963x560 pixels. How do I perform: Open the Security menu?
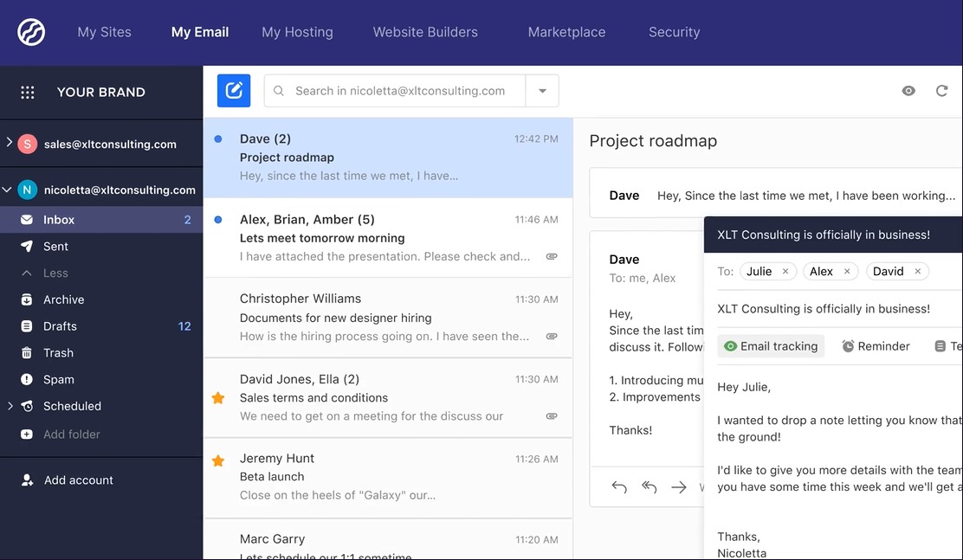[x=675, y=32]
